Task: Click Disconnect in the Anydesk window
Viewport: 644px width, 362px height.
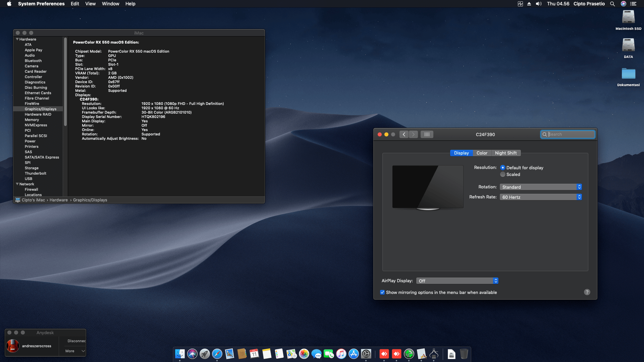Action: pyautogui.click(x=76, y=341)
